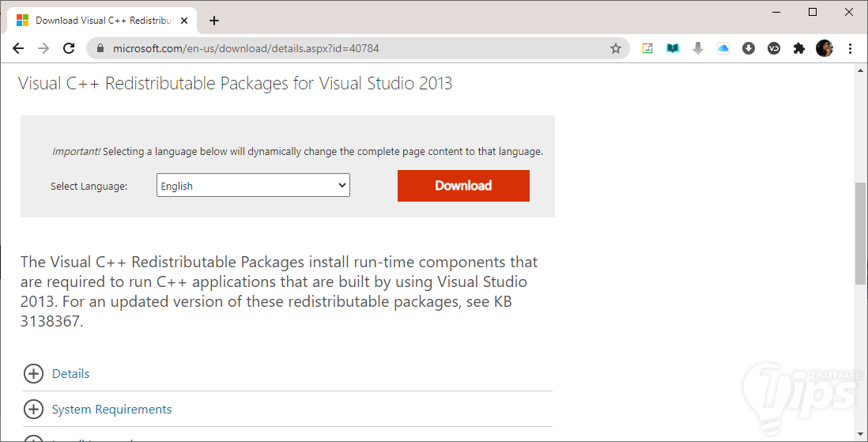Open the iCloud extension icon
The image size is (868, 442).
coord(723,48)
